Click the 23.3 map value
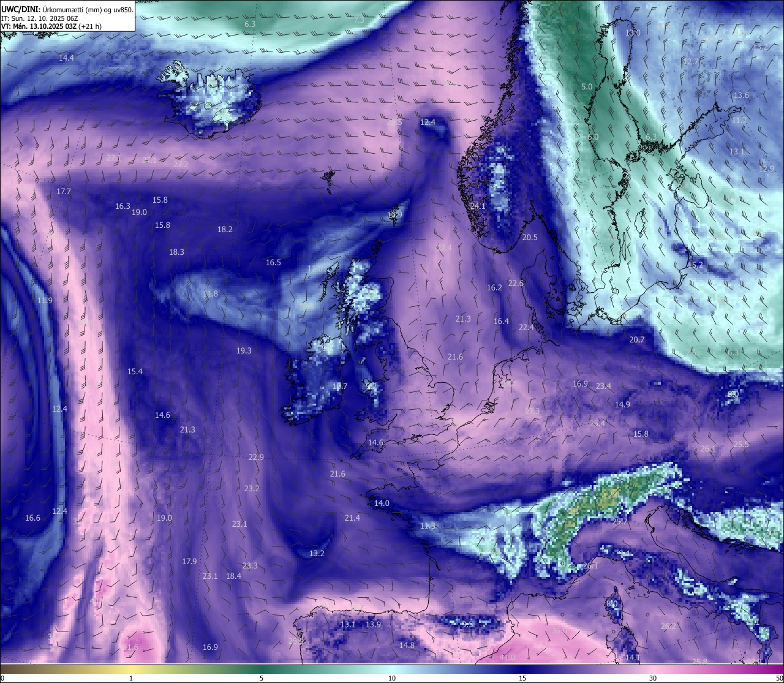 coord(250,566)
